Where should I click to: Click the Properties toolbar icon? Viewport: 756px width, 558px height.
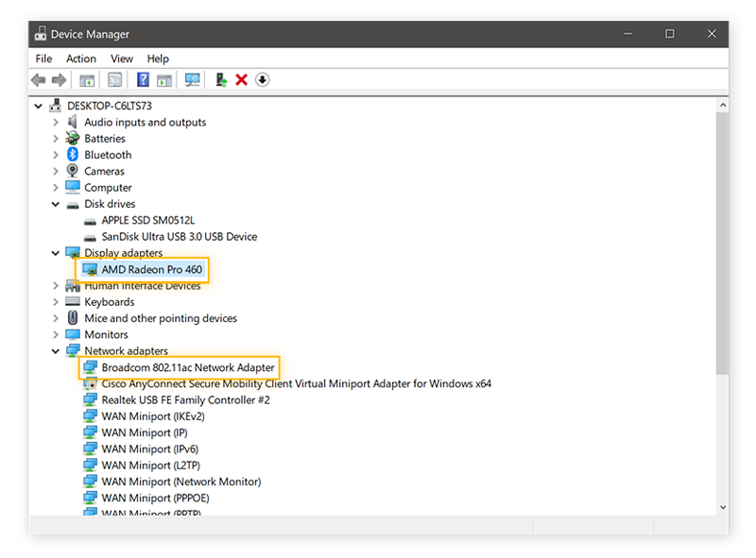click(113, 79)
